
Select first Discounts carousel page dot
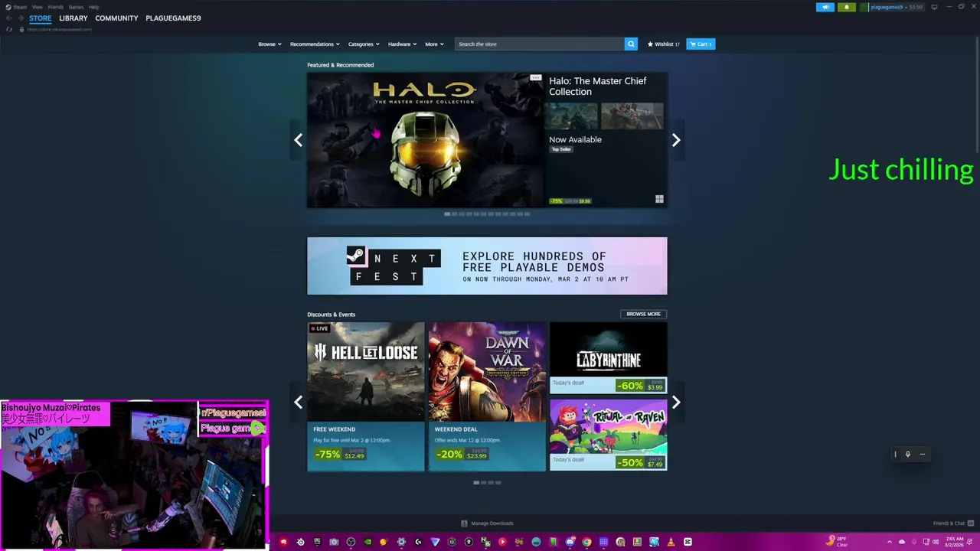click(476, 483)
